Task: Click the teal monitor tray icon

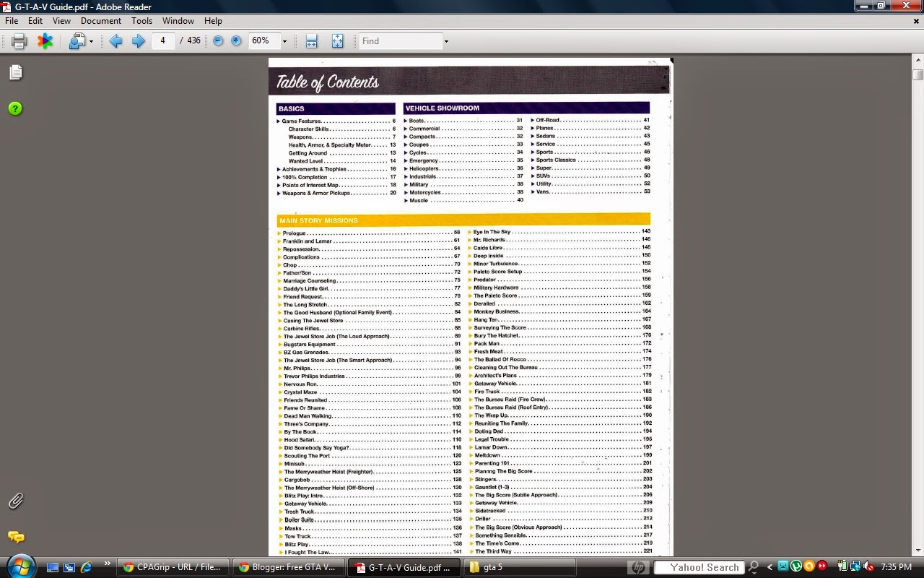Action: tap(783, 567)
